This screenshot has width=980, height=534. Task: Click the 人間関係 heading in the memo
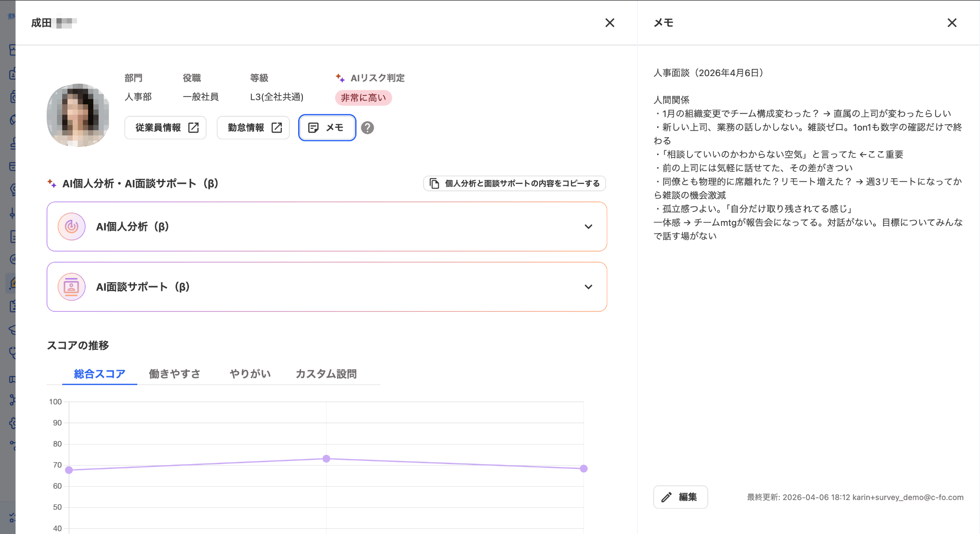671,100
